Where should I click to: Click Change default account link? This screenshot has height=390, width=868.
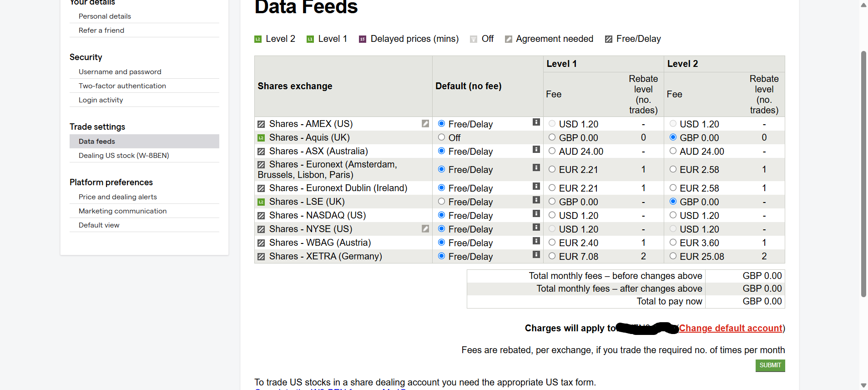pyautogui.click(x=731, y=328)
